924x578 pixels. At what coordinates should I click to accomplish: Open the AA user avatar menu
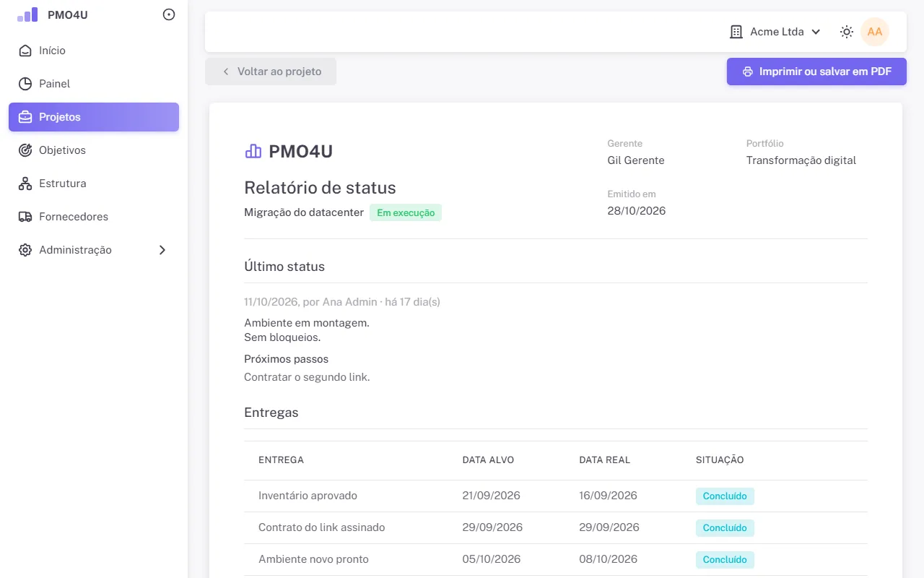point(875,32)
